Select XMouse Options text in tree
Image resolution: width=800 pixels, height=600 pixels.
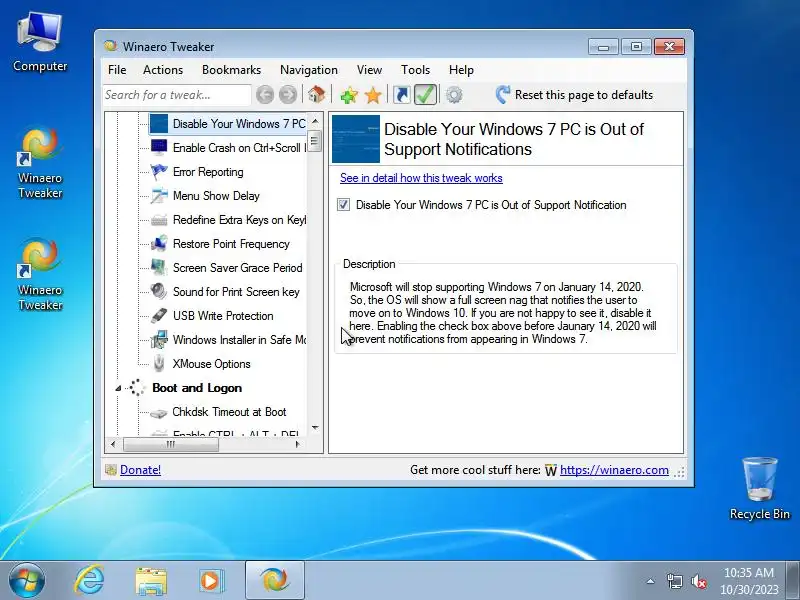(211, 364)
